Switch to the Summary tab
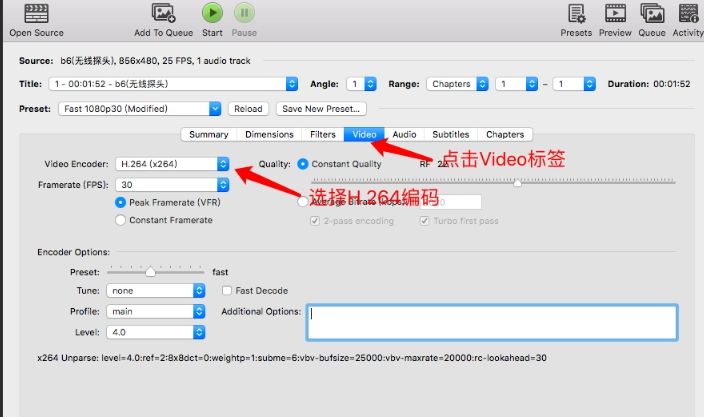Screen dimensions: 704x417 (209, 134)
